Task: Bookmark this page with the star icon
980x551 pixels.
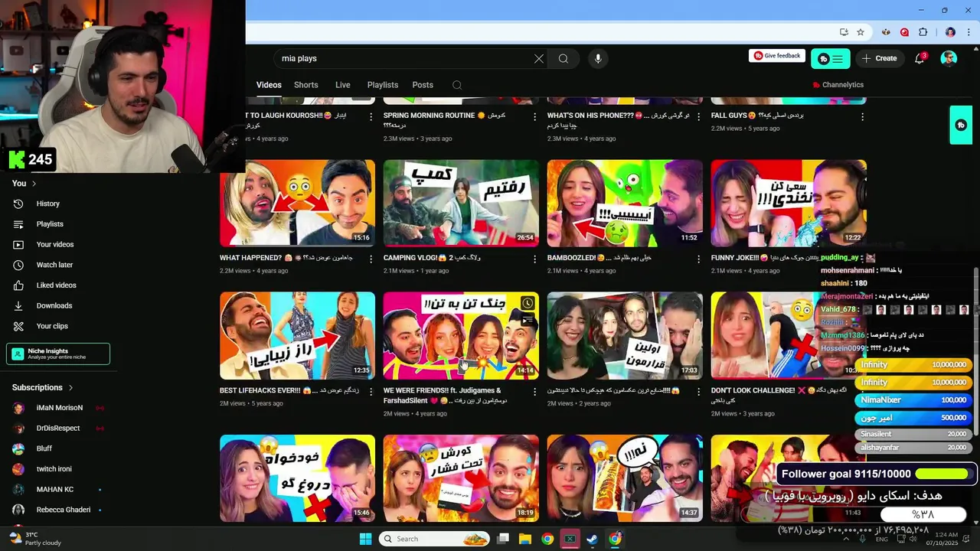Action: coord(861,32)
